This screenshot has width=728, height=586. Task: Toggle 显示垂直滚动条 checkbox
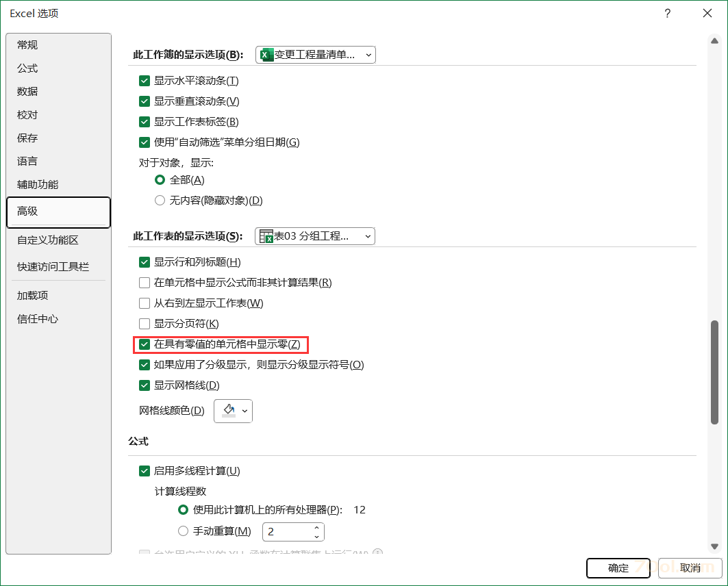145,101
